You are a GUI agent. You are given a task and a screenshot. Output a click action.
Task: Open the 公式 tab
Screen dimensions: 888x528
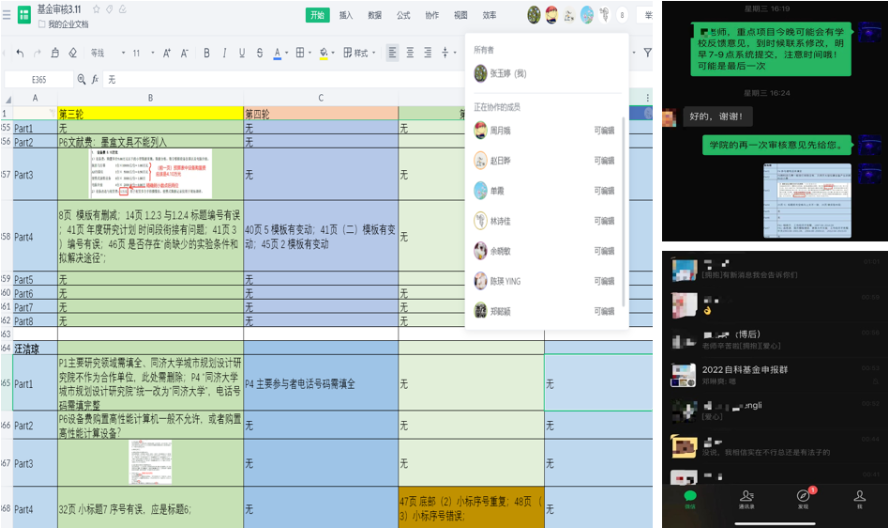coord(403,15)
